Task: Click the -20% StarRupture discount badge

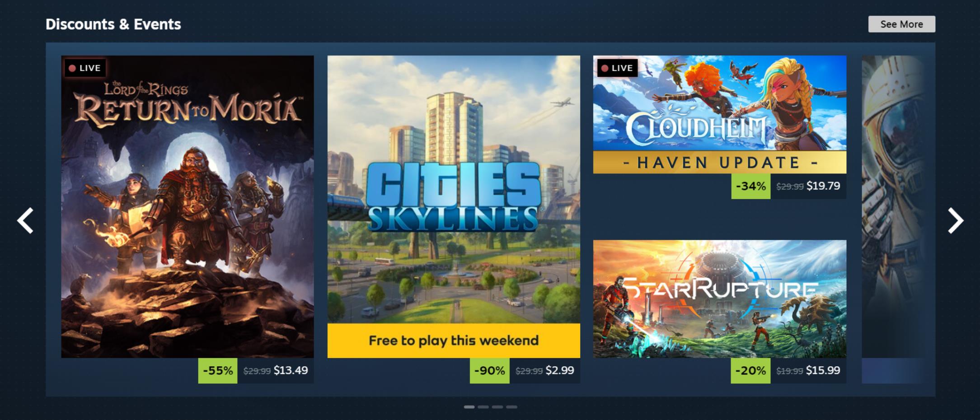Action: coord(750,371)
